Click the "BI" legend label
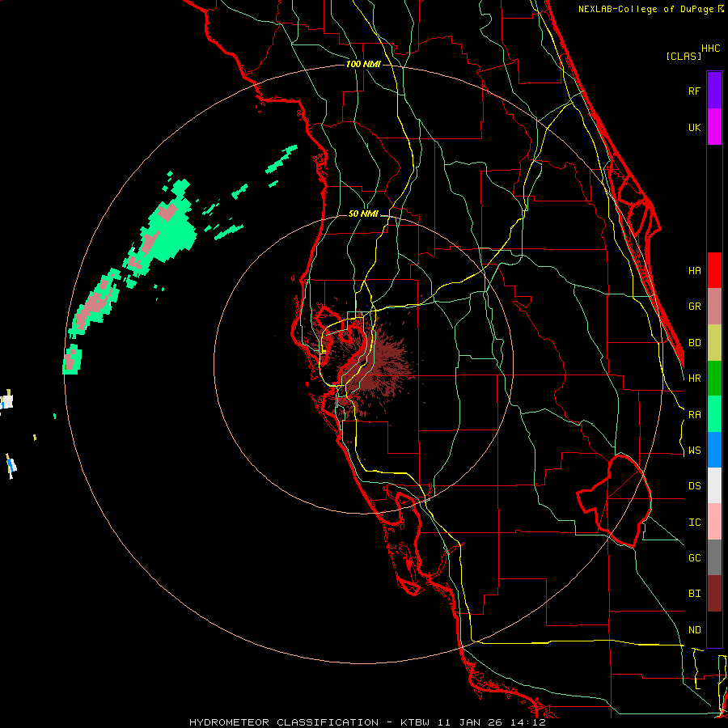 694,594
